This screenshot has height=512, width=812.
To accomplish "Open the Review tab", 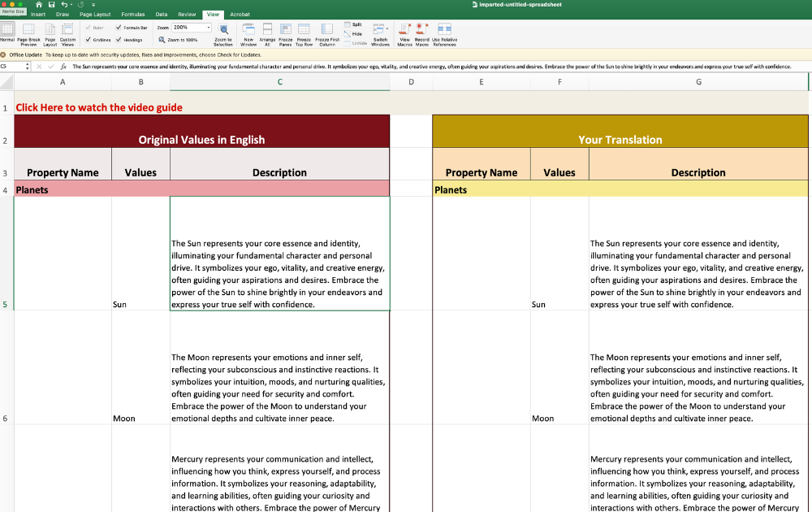I will click(187, 15).
